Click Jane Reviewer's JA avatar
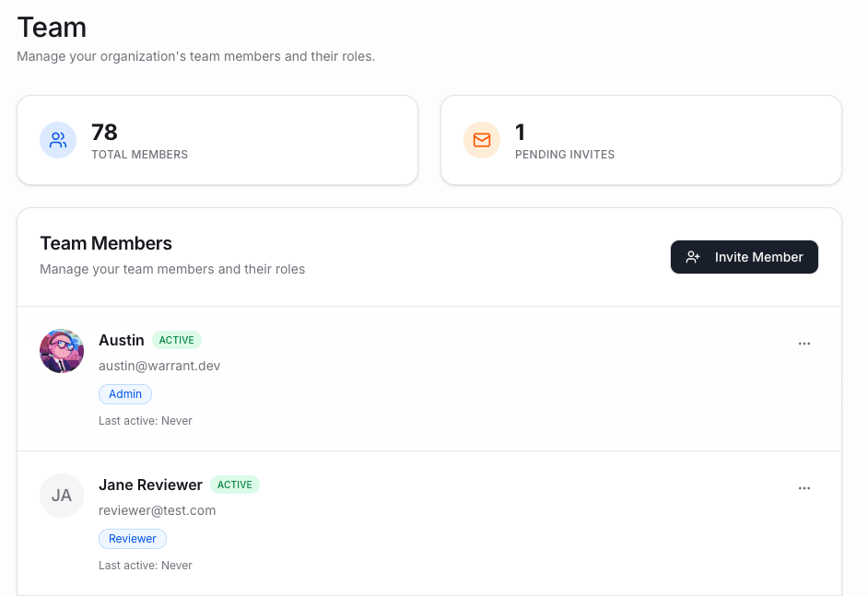 coord(61,496)
